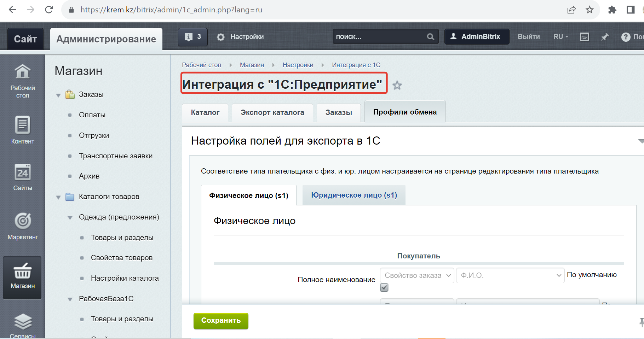
Task: Open Транспортные заявки item
Action: point(116,156)
